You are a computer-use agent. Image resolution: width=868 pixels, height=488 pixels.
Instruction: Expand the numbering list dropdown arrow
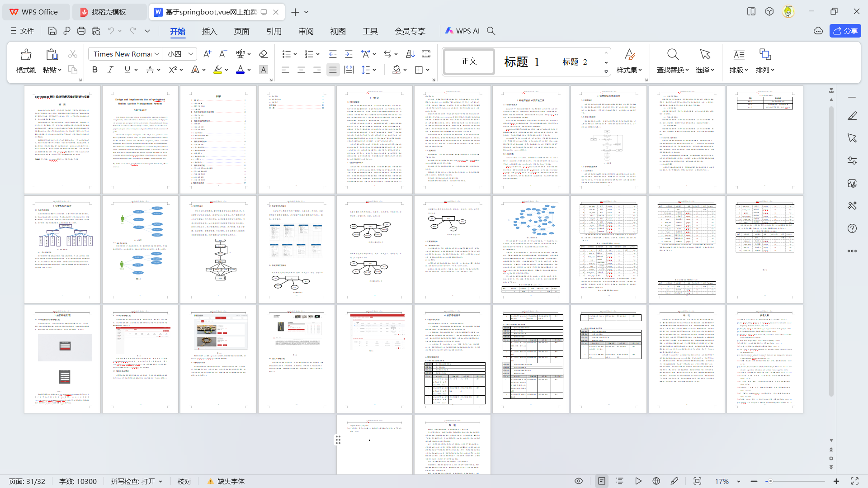coord(318,54)
